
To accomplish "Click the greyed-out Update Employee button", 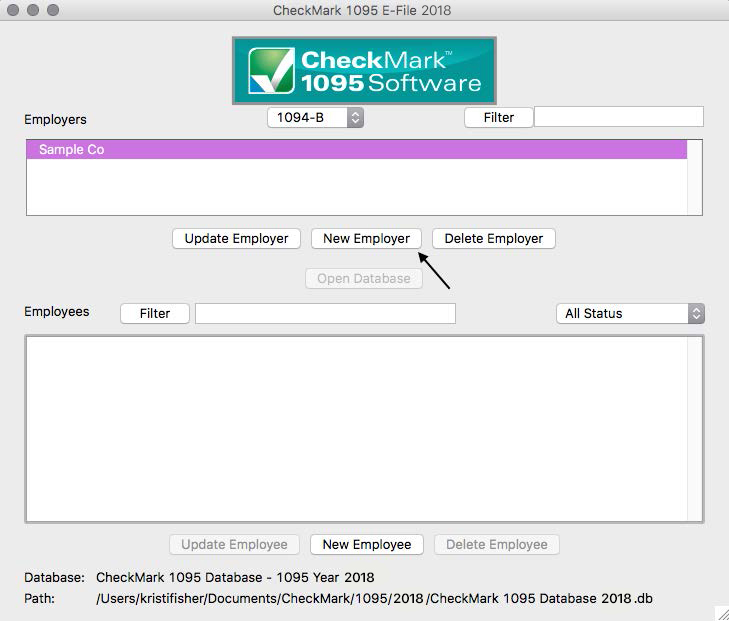I will pos(234,545).
